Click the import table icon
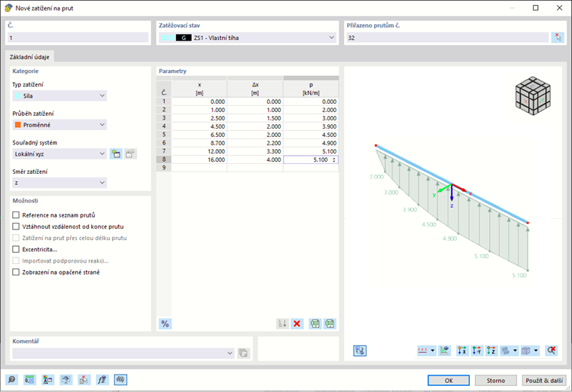 [x=330, y=324]
